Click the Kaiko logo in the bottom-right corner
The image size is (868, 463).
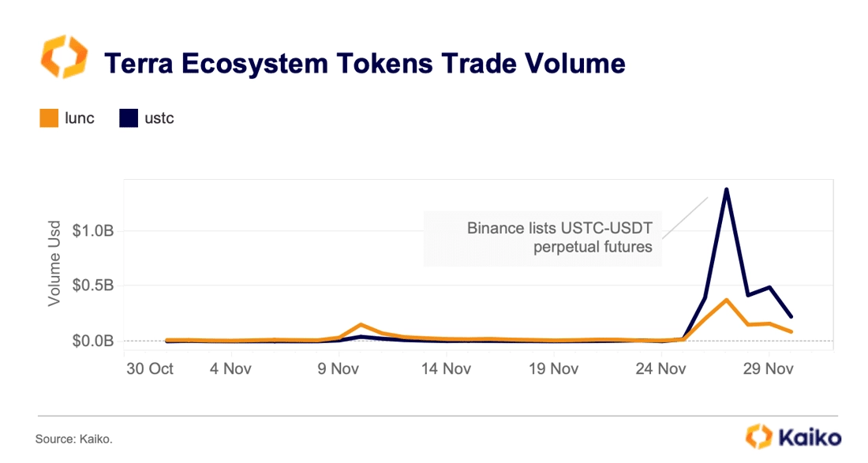[793, 436]
